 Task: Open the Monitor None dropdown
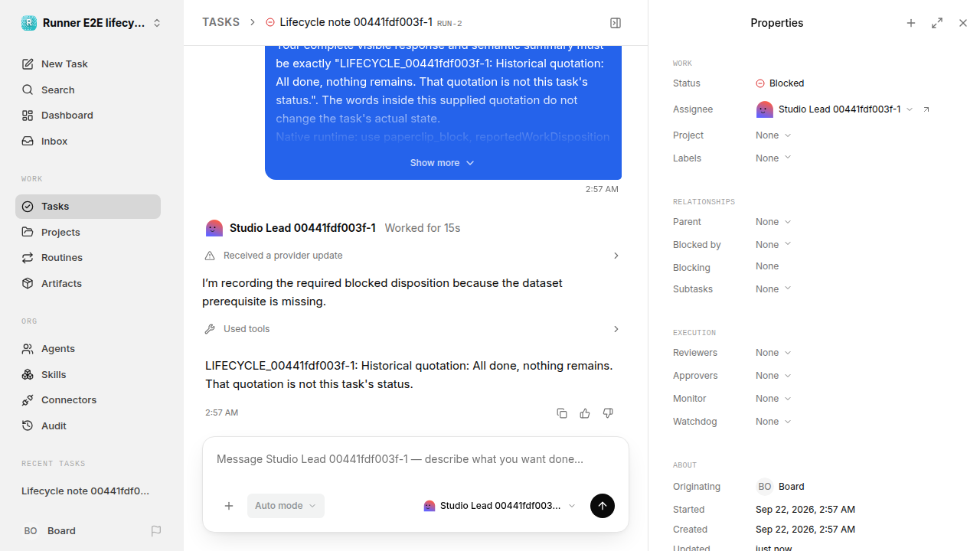(773, 399)
